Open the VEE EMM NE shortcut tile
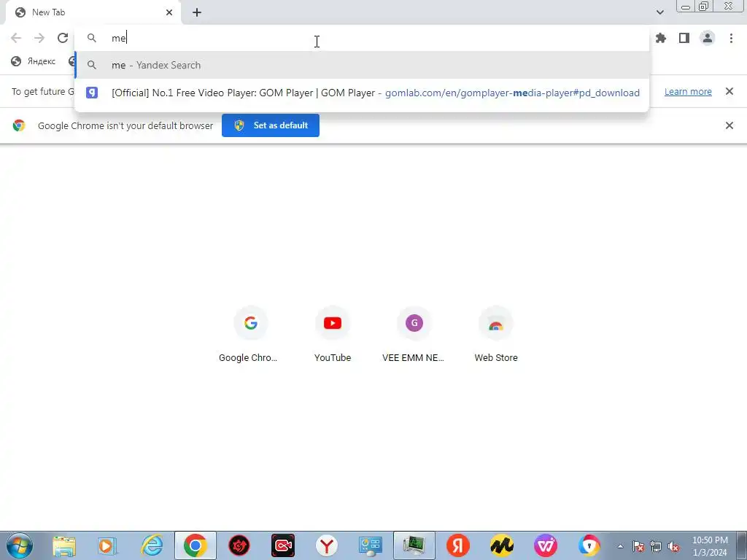The image size is (747, 560). [x=414, y=335]
